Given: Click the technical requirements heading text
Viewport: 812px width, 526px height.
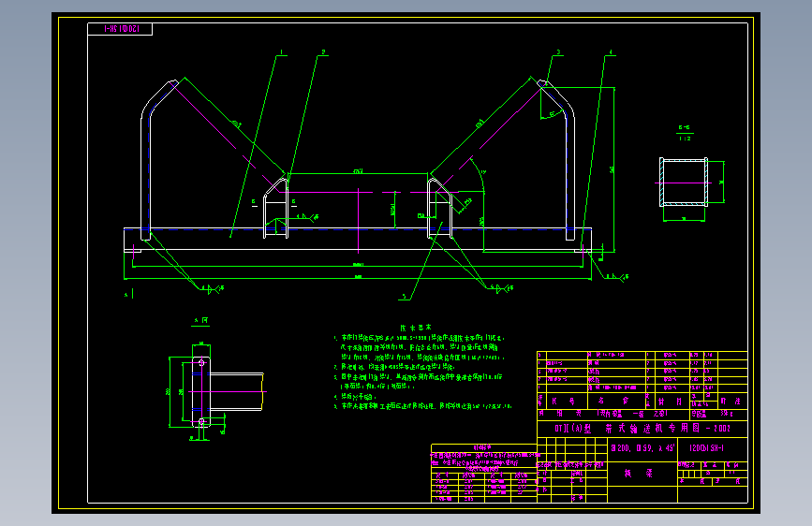Looking at the screenshot, I should pos(416,328).
